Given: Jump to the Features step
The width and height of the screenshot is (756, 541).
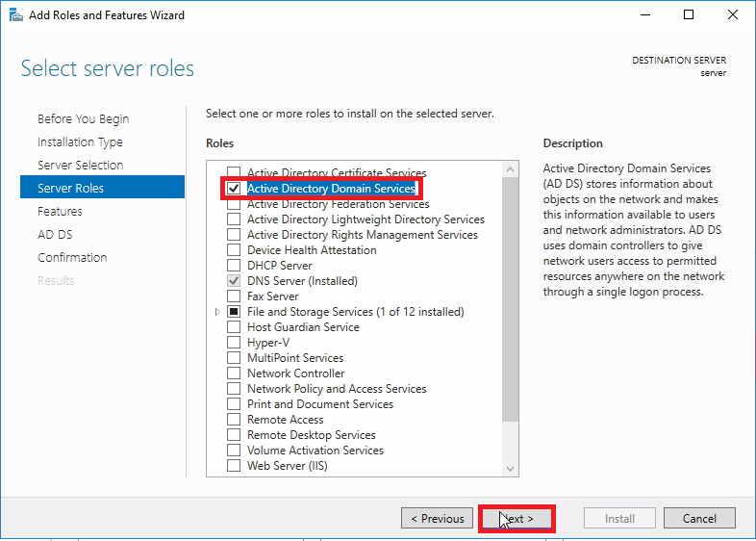Looking at the screenshot, I should [60, 212].
